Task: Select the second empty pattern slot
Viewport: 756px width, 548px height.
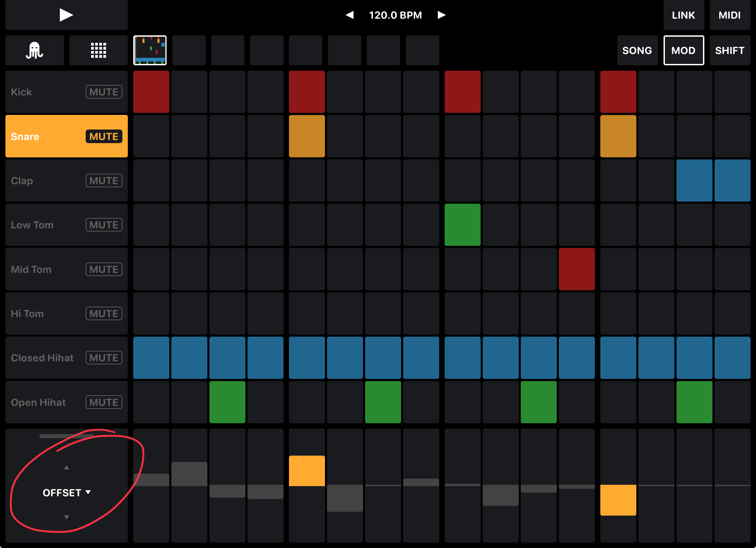Action: tap(189, 50)
